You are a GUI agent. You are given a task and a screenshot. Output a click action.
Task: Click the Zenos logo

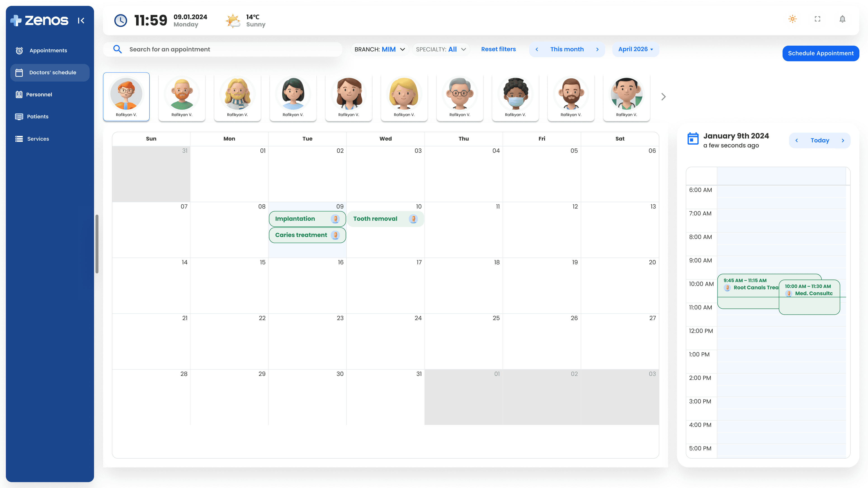click(x=39, y=21)
